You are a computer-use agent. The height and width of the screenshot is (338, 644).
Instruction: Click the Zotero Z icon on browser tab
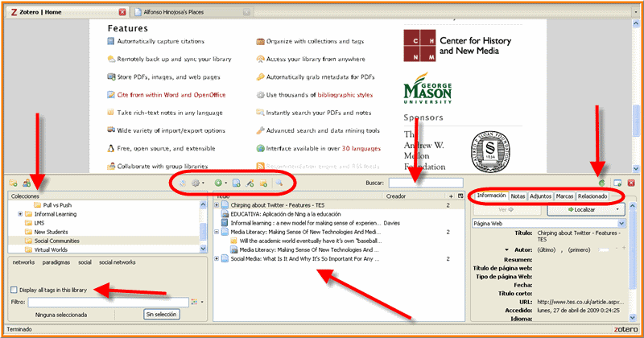(14, 12)
